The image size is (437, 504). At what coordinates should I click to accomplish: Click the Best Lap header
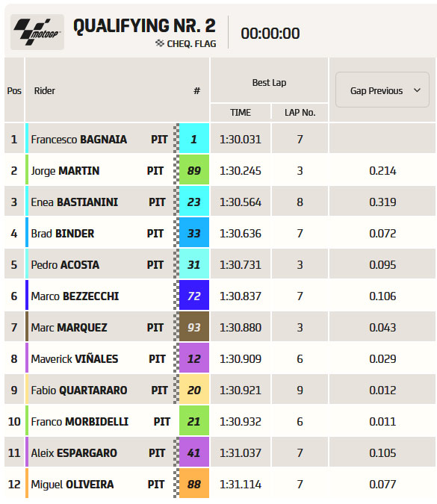269,83
